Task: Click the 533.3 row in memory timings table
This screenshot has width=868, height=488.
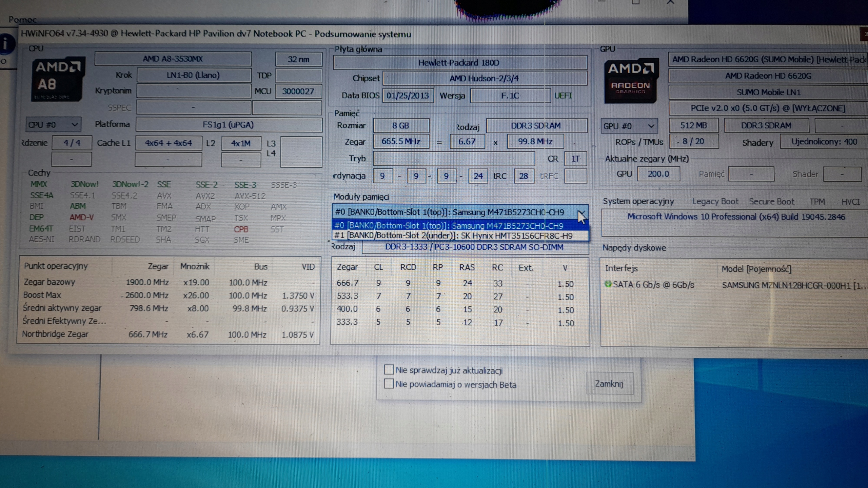Action: [460, 296]
